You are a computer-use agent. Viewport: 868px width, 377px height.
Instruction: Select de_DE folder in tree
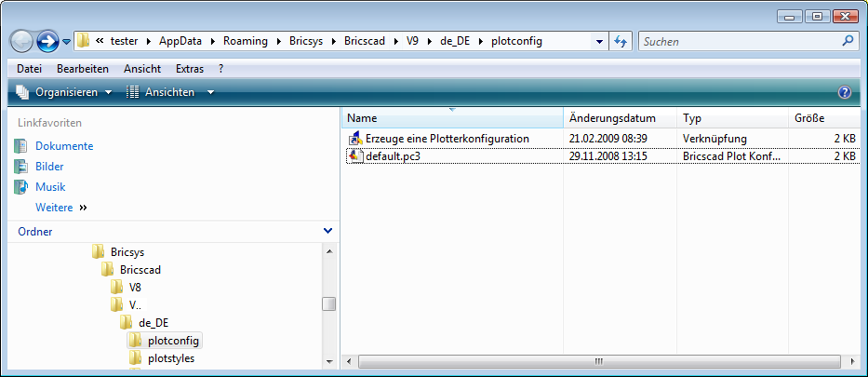tap(154, 323)
